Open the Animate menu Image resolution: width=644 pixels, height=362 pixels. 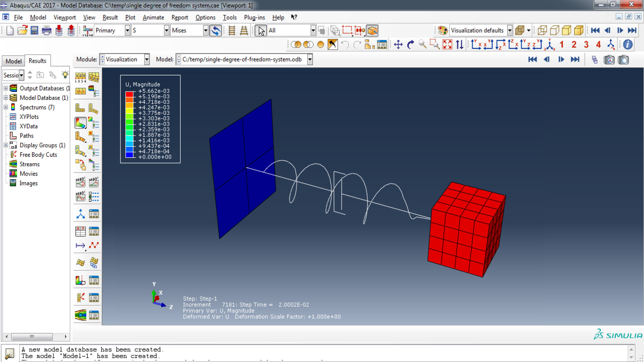point(153,17)
